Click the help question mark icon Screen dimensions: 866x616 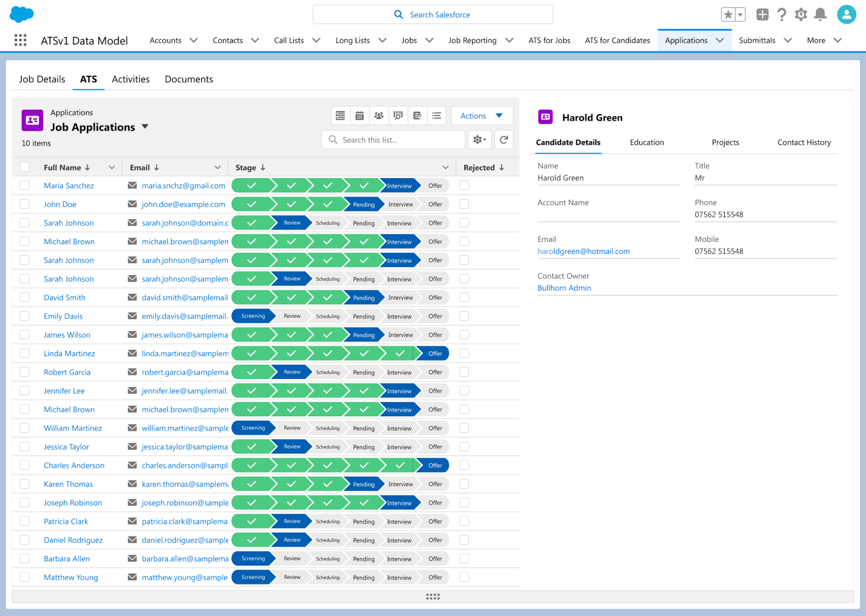tap(782, 15)
